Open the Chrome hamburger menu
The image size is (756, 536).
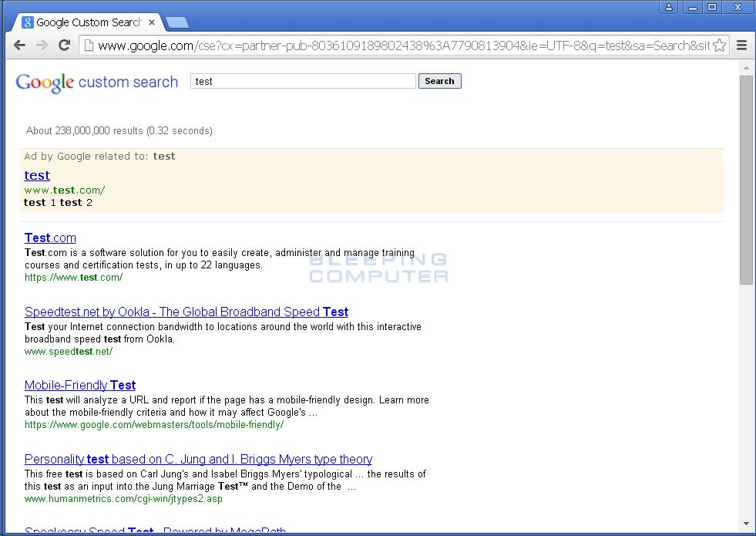(x=741, y=46)
